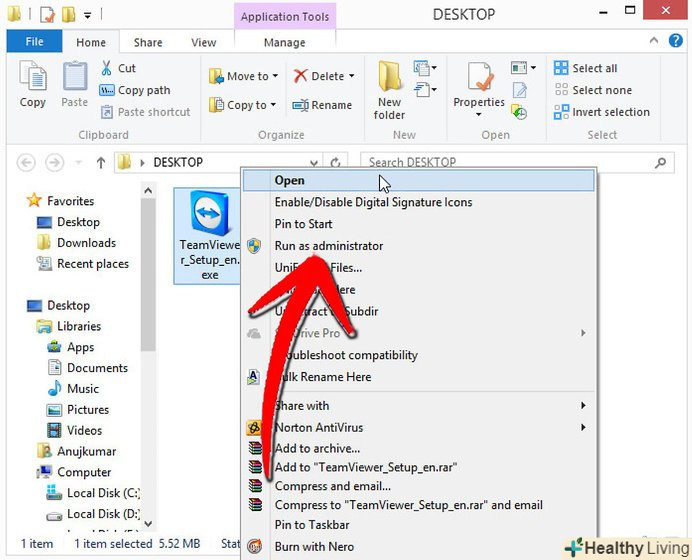Open the File tab

(34, 42)
